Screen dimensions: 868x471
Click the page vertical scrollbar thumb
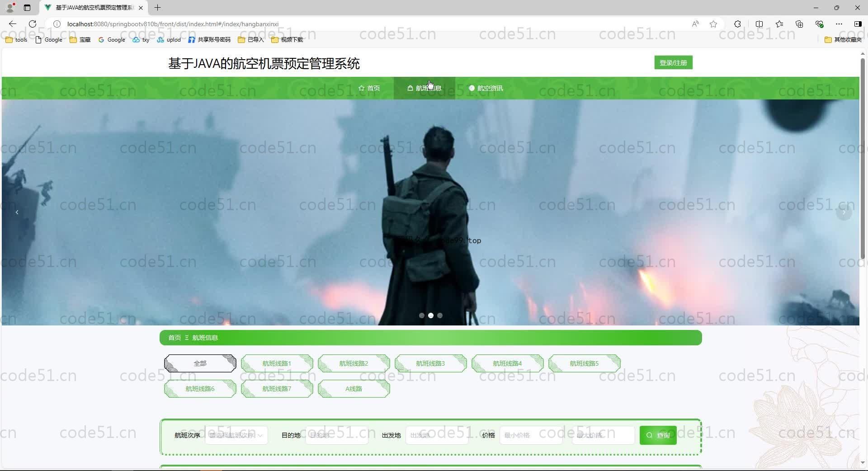pos(863,158)
